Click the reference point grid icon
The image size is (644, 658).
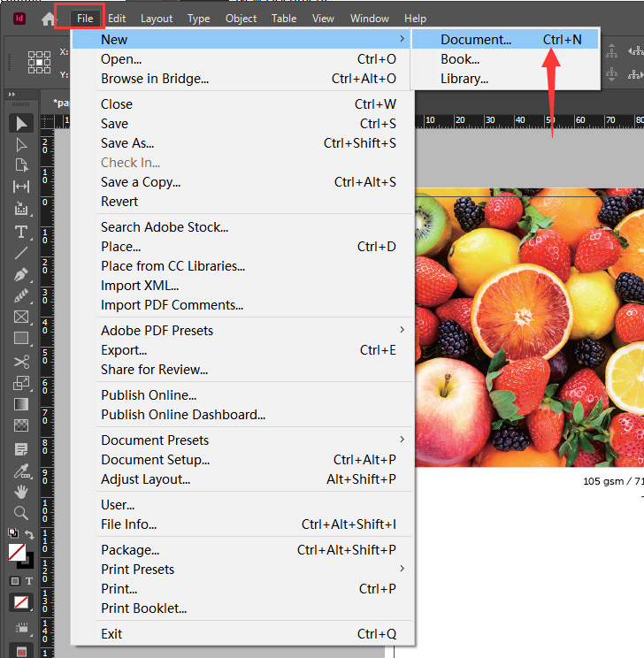coord(39,62)
